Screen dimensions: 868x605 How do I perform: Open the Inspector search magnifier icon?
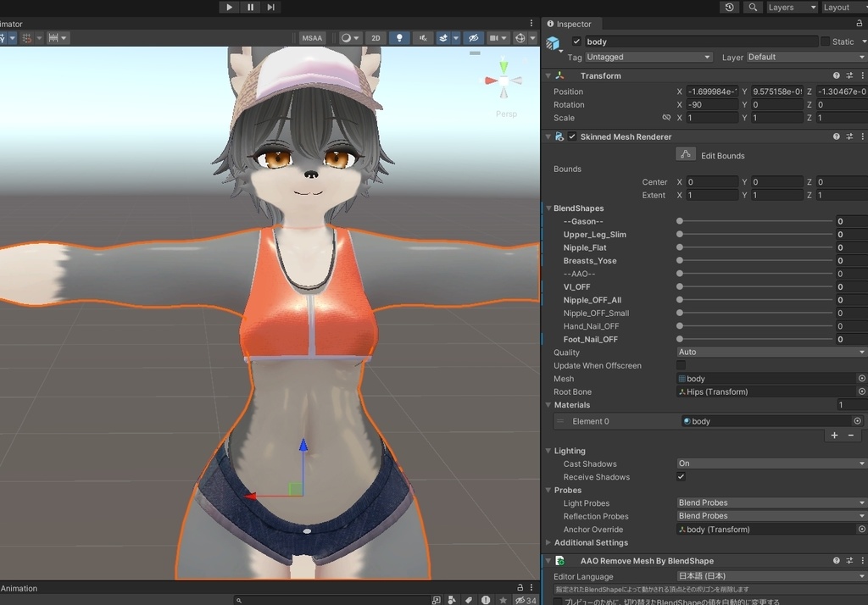coord(751,7)
